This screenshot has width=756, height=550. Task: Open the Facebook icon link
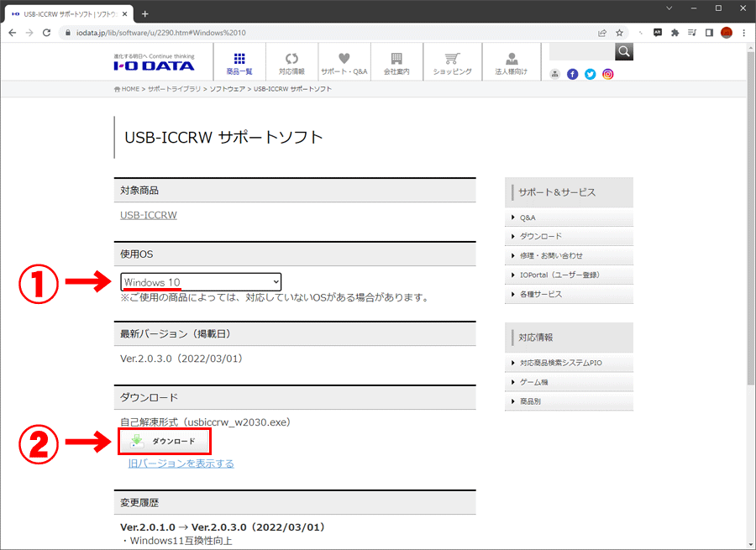pyautogui.click(x=572, y=74)
